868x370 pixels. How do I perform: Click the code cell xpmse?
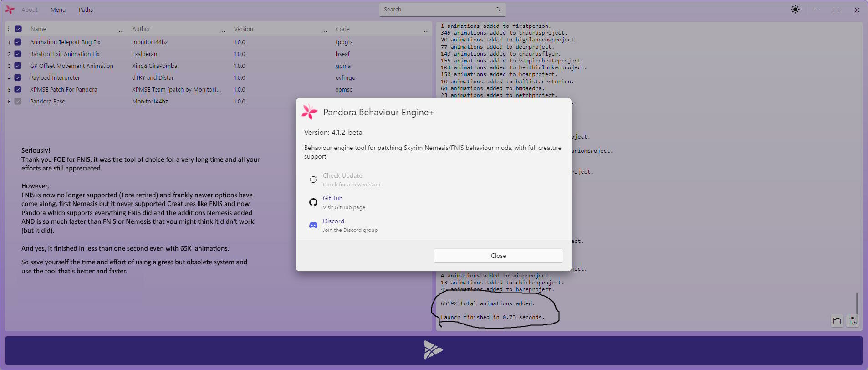click(x=344, y=89)
